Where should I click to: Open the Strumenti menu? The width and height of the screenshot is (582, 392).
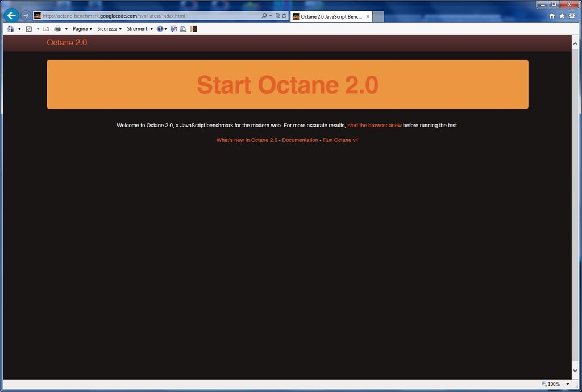[140, 28]
